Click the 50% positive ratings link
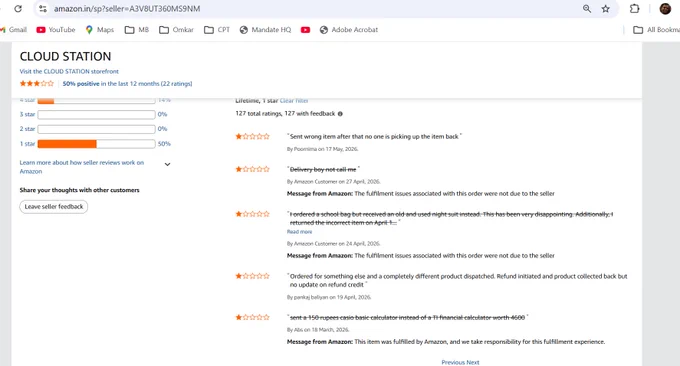Screen dimensions: 680x366 pyautogui.click(x=128, y=84)
